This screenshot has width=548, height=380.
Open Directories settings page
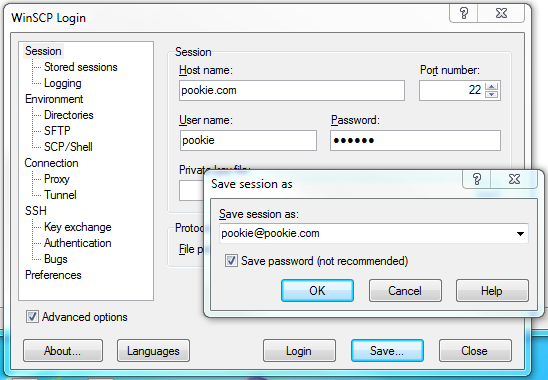[x=68, y=115]
